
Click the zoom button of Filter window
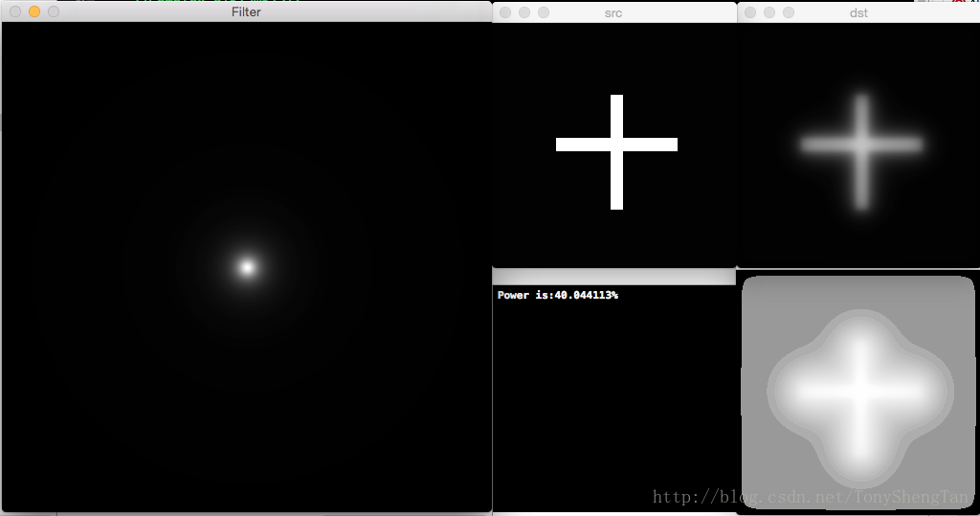point(54,12)
